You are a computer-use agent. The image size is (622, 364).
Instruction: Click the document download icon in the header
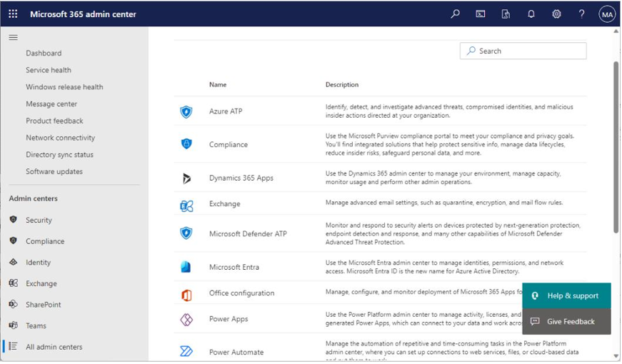506,14
